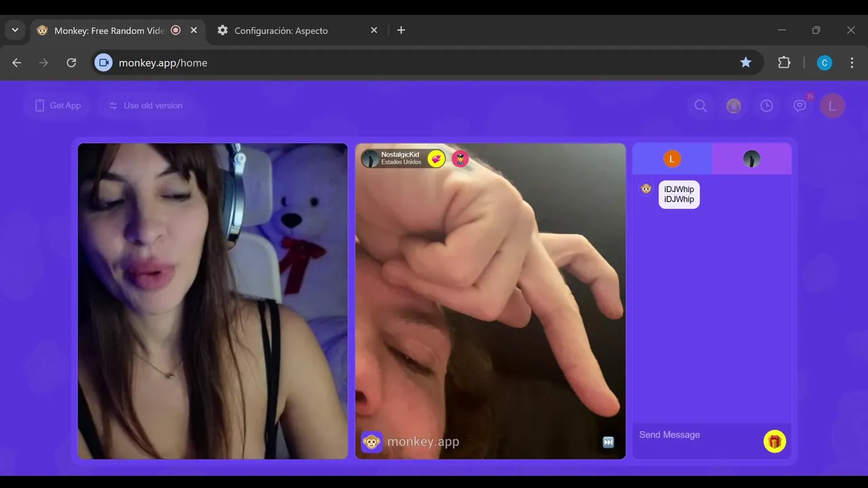Open the L profile avatar in header
Screen dimensions: 868x488
pos(832,106)
